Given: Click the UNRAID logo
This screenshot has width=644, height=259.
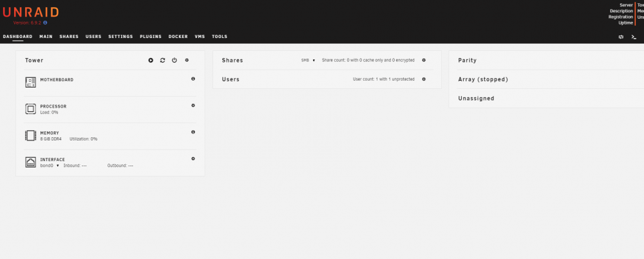Looking at the screenshot, I should click(31, 12).
